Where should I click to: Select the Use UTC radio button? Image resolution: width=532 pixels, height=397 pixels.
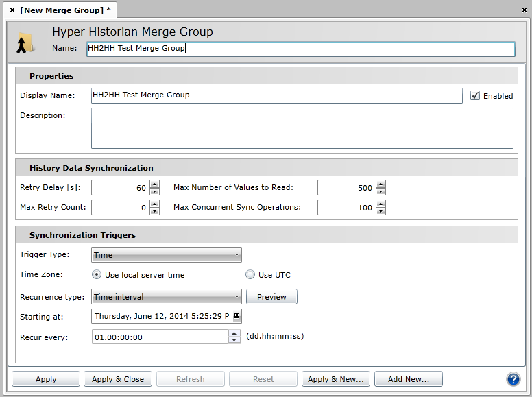tap(250, 275)
